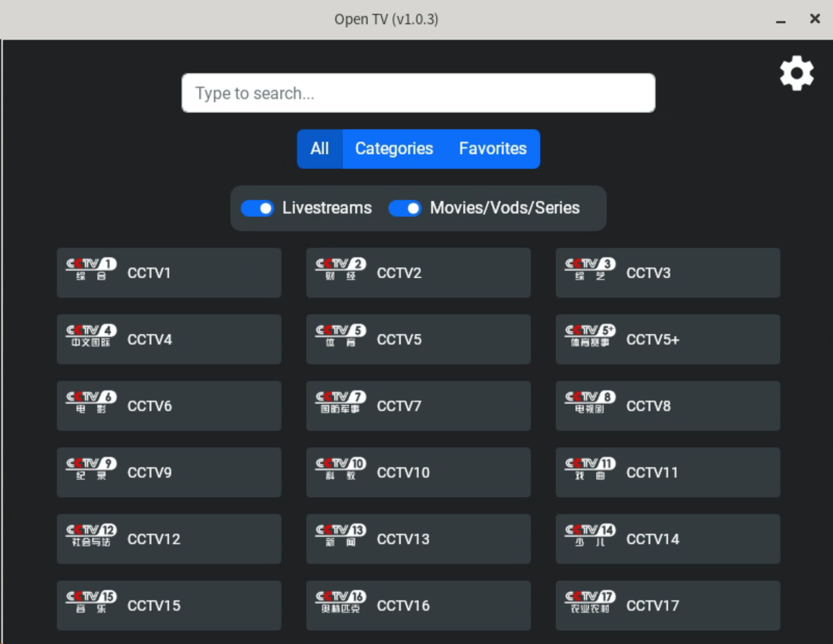Image resolution: width=833 pixels, height=644 pixels.
Task: Click the CCTV14 channel name text
Action: click(x=653, y=539)
